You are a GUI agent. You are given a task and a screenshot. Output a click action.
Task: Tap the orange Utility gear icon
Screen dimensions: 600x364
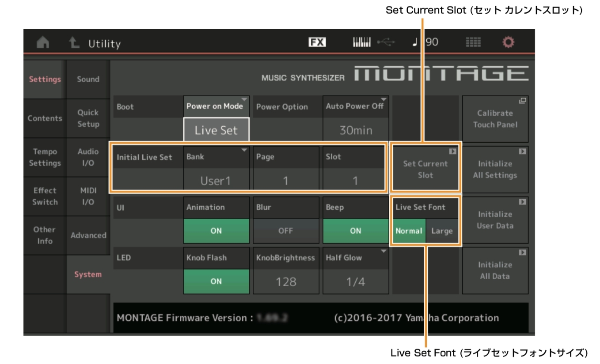(x=509, y=42)
